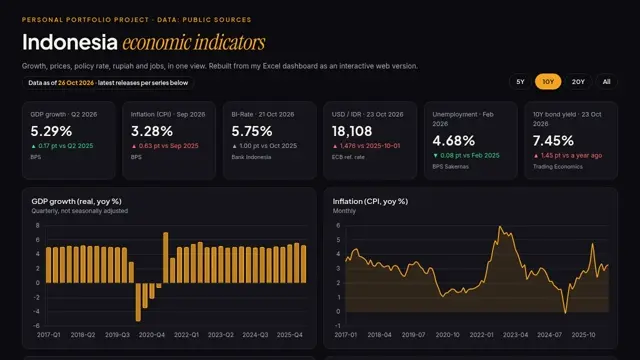Image resolution: width=640 pixels, height=360 pixels.
Task: Click the 2020-Q4 label on the GDP axis
Action: pyautogui.click(x=151, y=335)
